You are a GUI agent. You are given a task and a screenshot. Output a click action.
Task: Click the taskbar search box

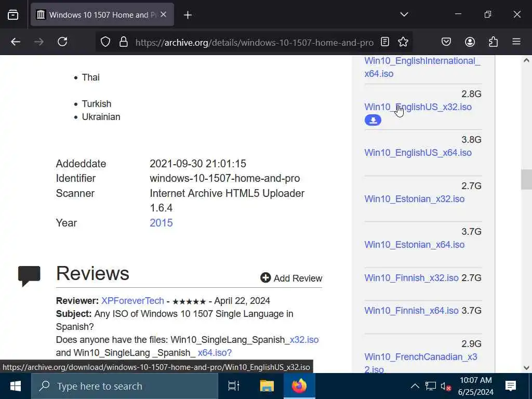click(x=125, y=386)
